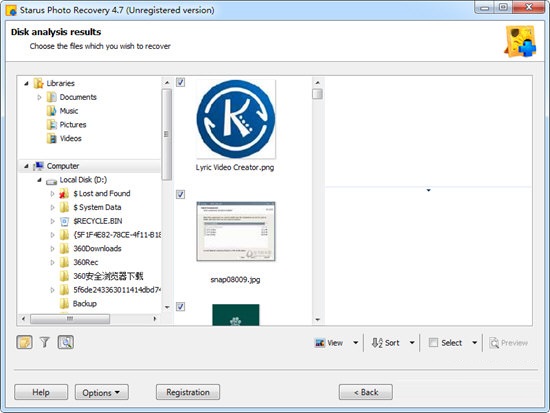Open the Music library item

(x=69, y=111)
